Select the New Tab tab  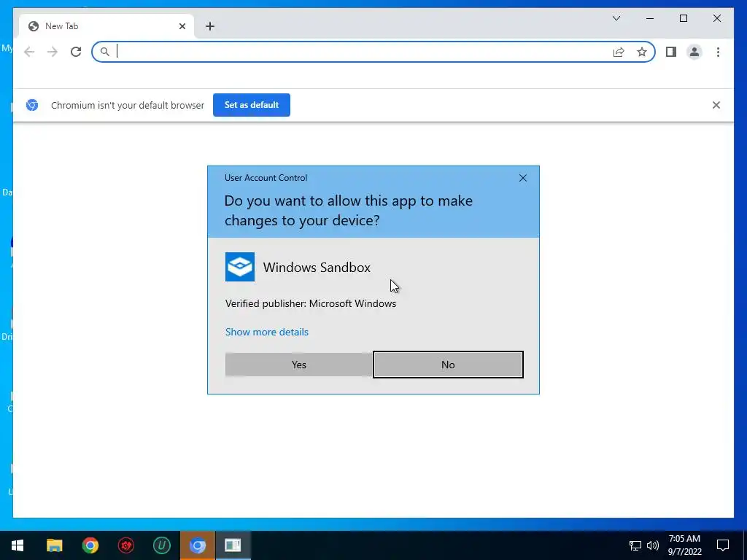tap(107, 26)
